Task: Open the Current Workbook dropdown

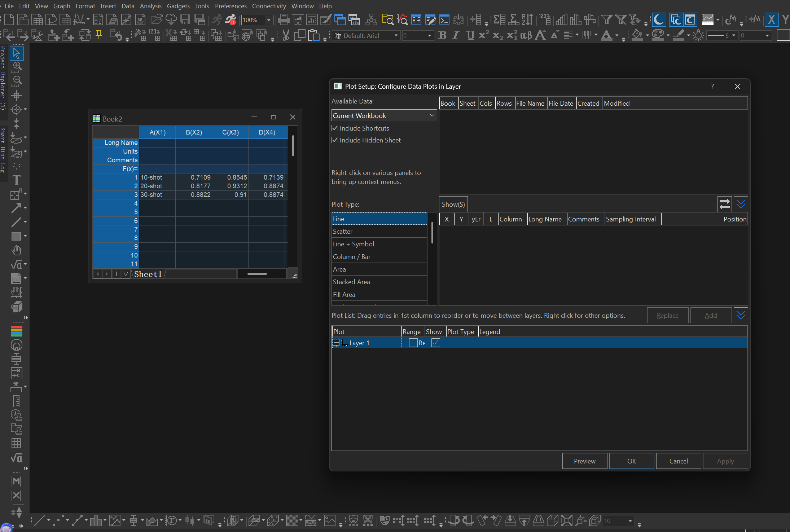Action: coord(384,115)
